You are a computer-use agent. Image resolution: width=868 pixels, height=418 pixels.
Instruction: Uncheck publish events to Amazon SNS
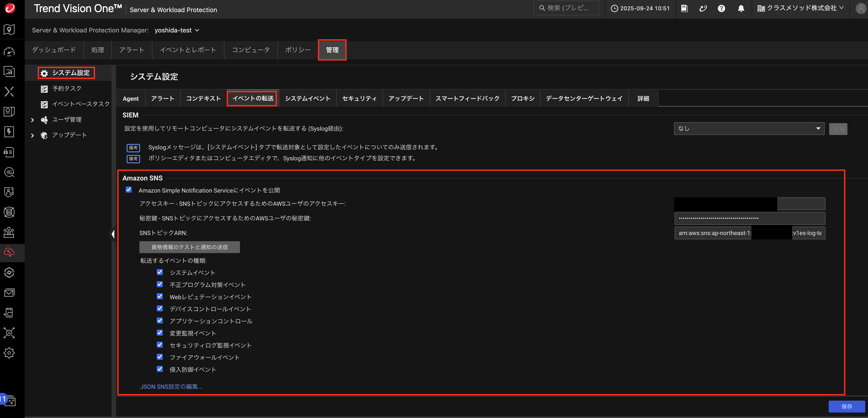pos(129,190)
